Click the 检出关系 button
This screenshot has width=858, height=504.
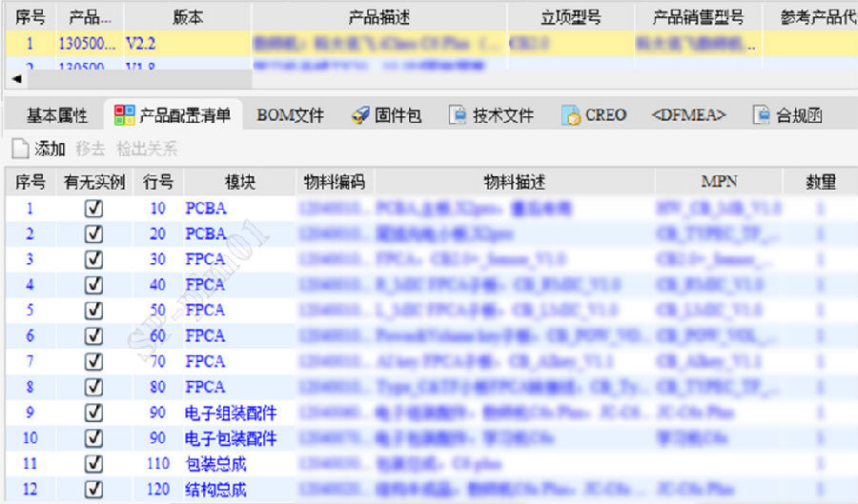tap(146, 149)
